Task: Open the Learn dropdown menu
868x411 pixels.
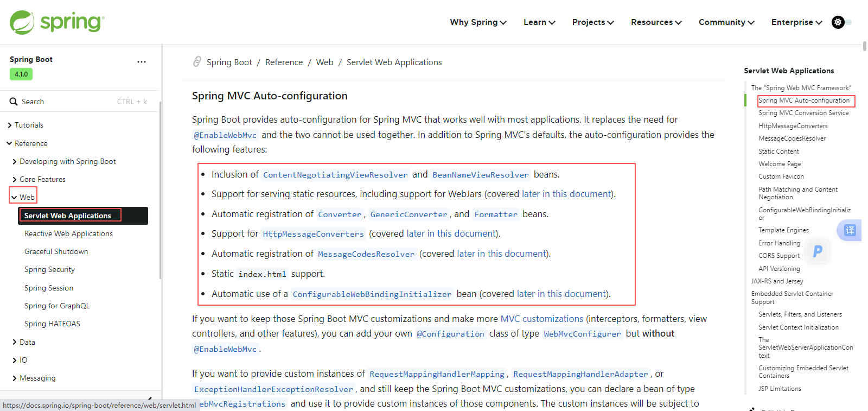Action: 539,22
